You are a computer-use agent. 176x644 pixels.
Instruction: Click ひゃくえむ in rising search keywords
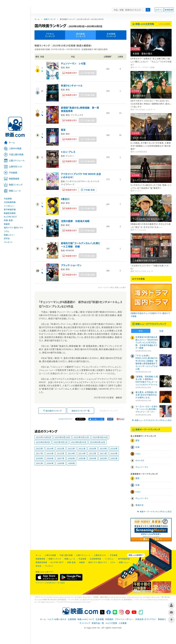[x=140, y=460]
